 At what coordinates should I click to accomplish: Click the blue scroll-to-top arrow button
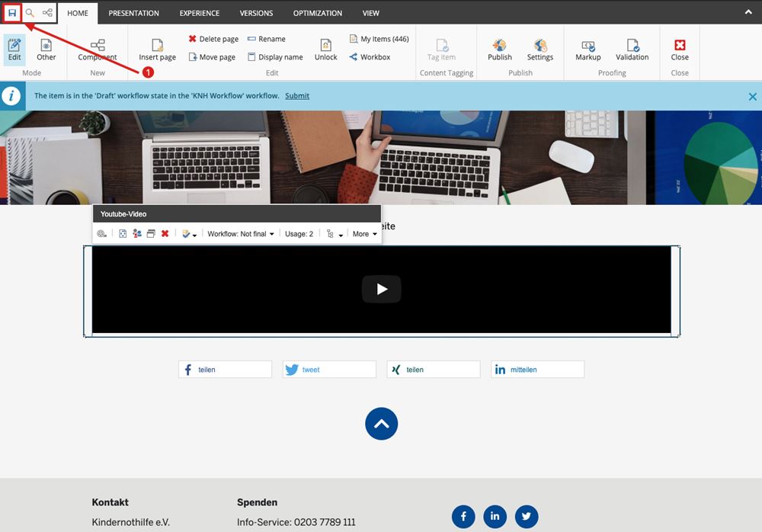pyautogui.click(x=382, y=424)
